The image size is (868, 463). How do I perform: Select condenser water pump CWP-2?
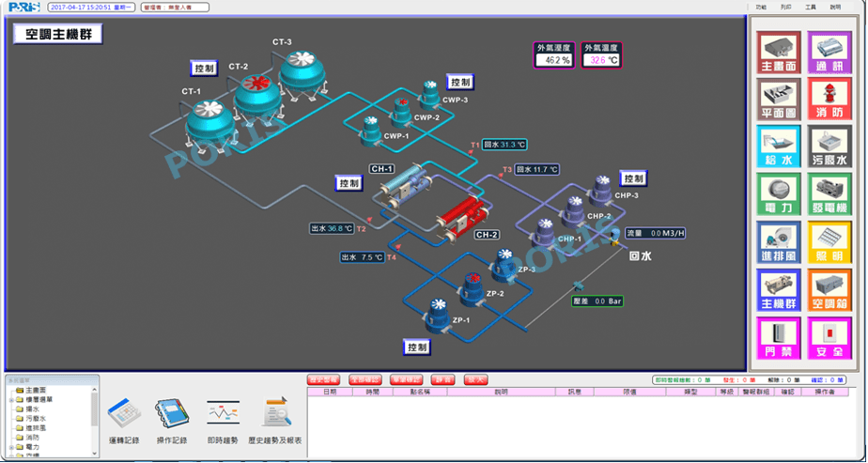(402, 114)
